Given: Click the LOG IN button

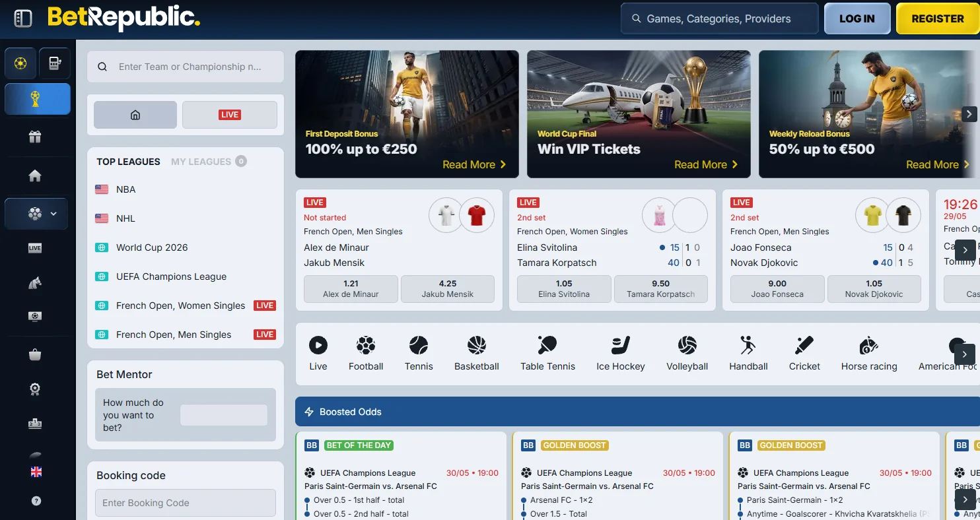Looking at the screenshot, I should (x=857, y=18).
